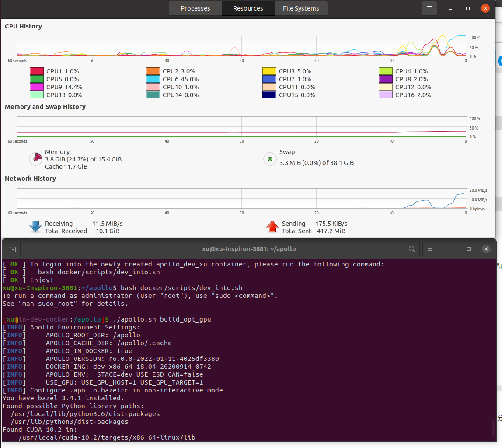This screenshot has height=448, width=502.
Task: Edit CPU12 pale yellow color swatch
Action: tap(386, 87)
